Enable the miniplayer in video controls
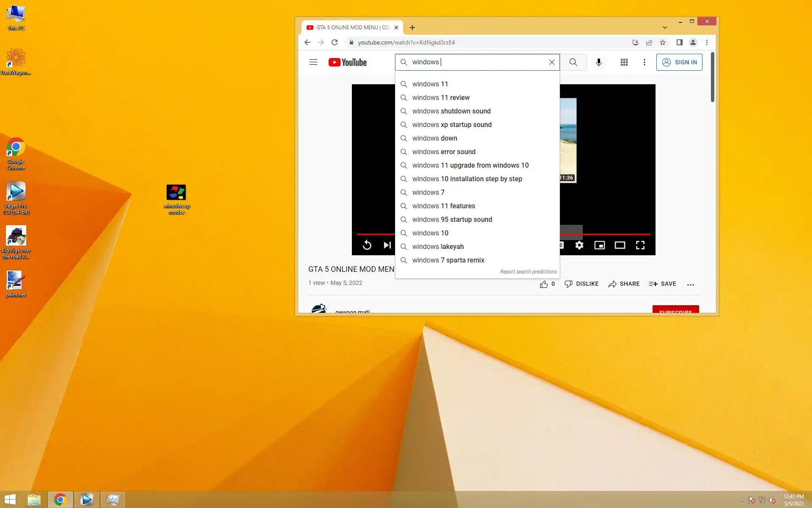Image resolution: width=812 pixels, height=508 pixels. coord(600,245)
